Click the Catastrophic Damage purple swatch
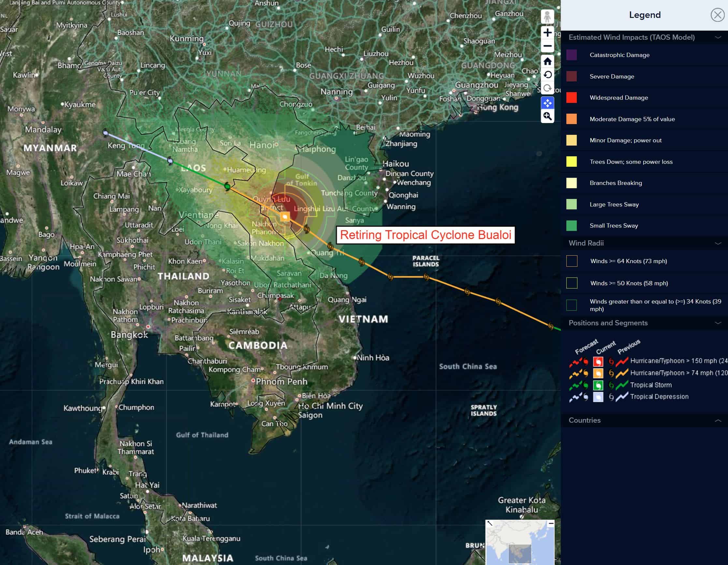Viewport: 728px width, 565px height. coord(571,55)
